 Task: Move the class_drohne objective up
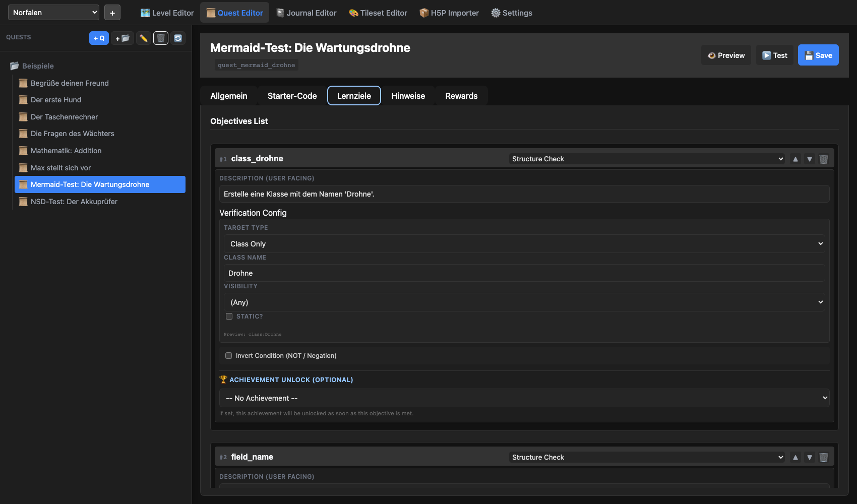tap(795, 158)
